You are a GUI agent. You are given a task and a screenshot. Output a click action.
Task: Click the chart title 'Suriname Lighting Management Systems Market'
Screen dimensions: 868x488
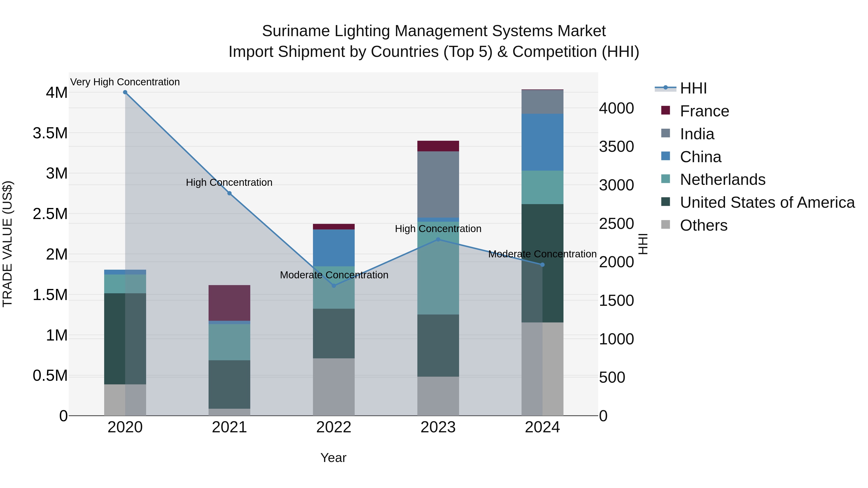click(x=434, y=31)
